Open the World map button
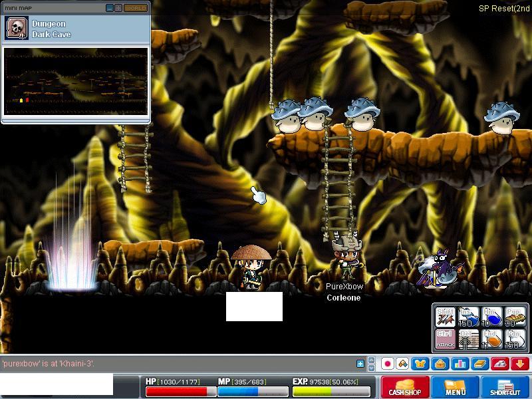The width and height of the screenshot is (532, 399). coord(136,8)
